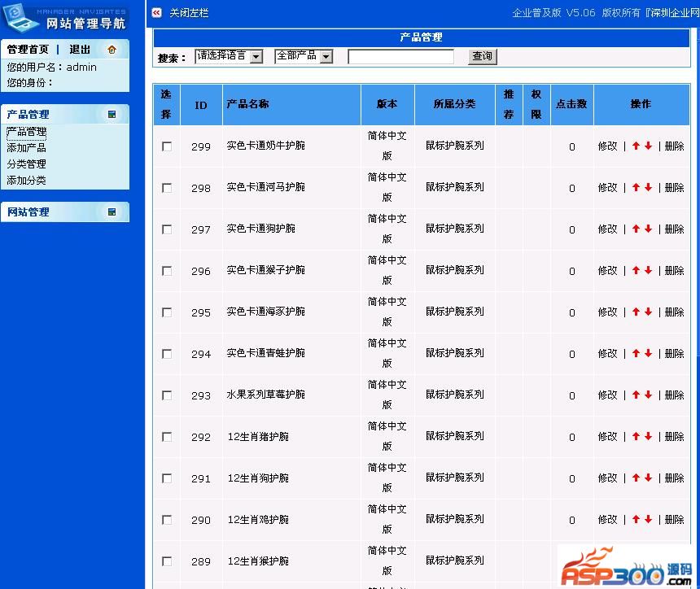Viewport: 700px width, 589px height.
Task: Open the 请选择语言 language dropdown
Action: 229,56
